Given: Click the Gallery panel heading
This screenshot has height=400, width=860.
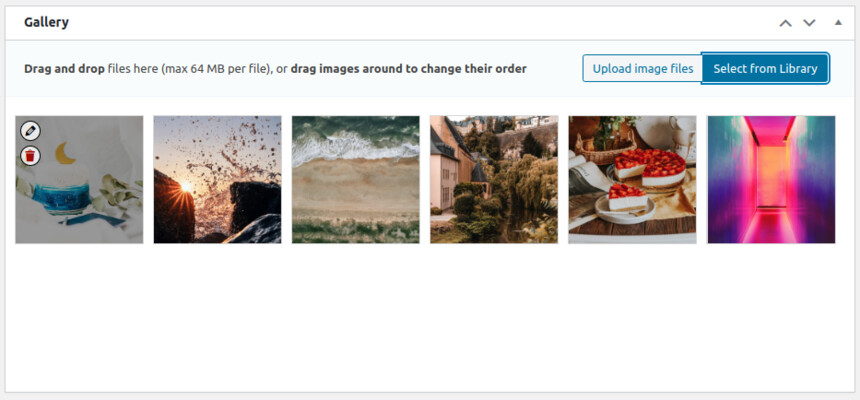Looking at the screenshot, I should (46, 22).
